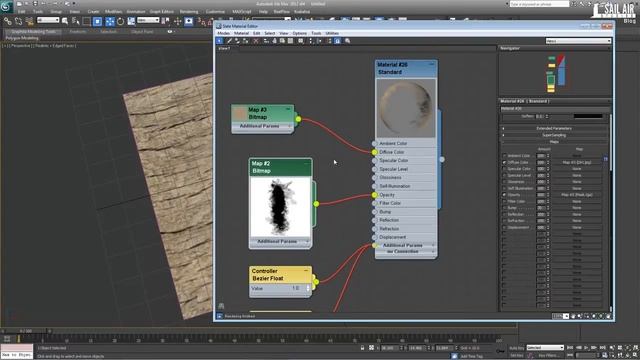Viewport: 640px width, 360px height.
Task: Click the Diffuse Color input socket on material node
Action: (374, 152)
